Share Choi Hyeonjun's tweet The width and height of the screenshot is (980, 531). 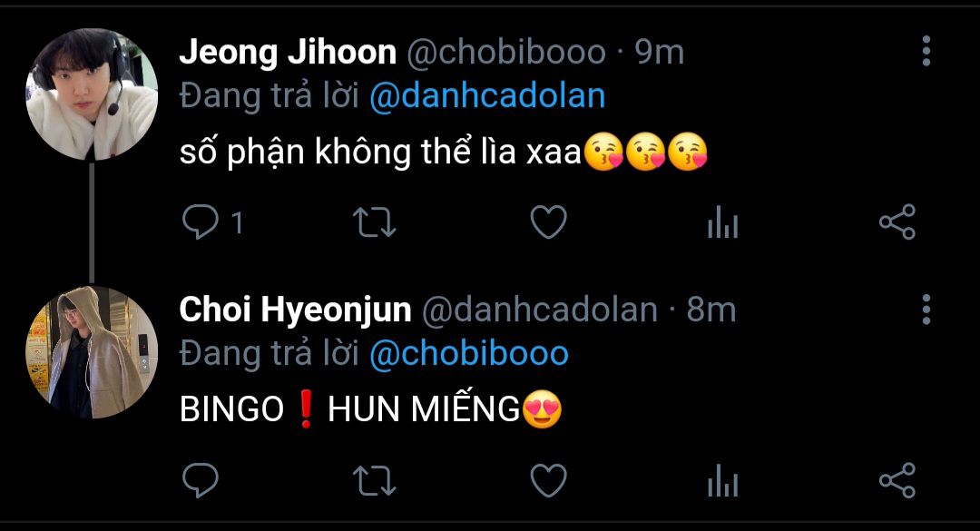[897, 480]
